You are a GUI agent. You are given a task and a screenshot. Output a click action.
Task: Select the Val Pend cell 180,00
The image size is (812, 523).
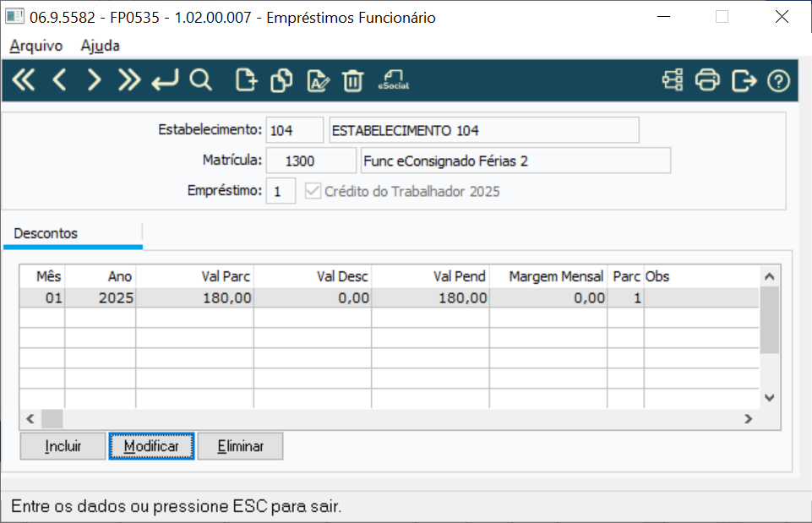[430, 298]
